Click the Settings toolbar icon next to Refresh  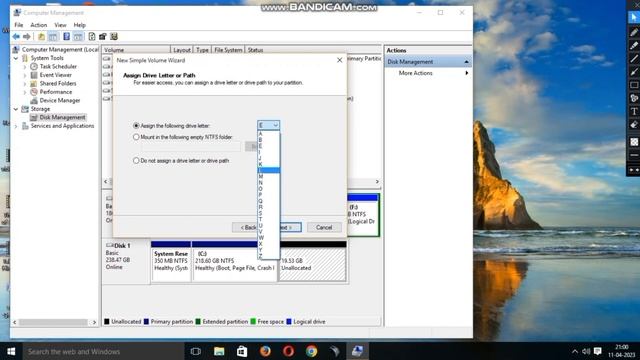(103, 37)
